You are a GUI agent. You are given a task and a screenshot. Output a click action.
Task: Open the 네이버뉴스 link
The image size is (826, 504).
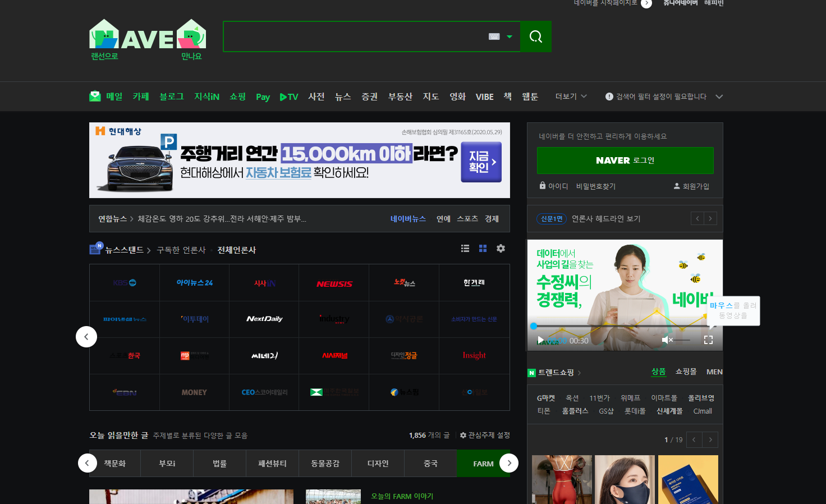408,219
